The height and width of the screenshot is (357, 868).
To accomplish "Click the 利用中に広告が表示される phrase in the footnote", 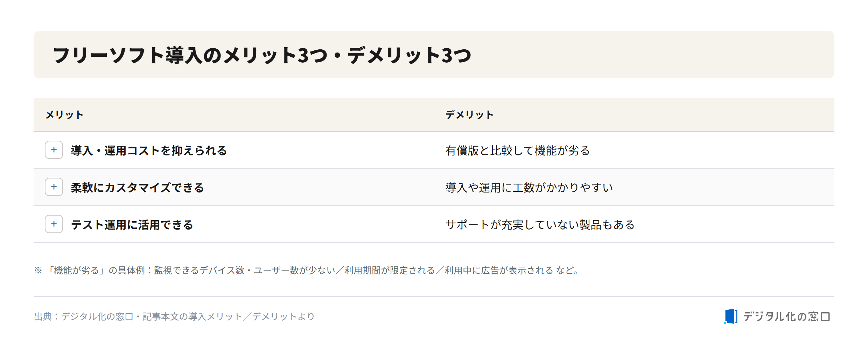I will click(499, 270).
